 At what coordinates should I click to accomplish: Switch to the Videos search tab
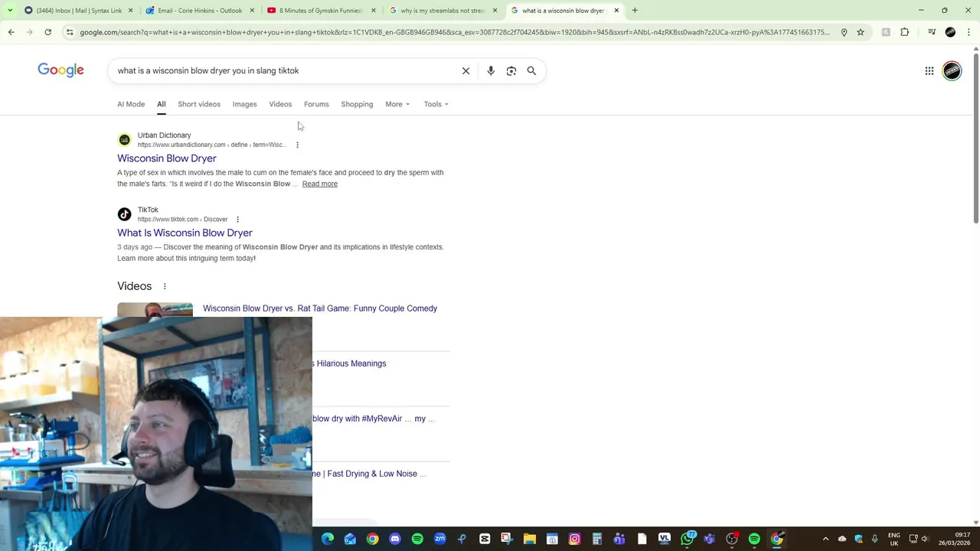click(280, 104)
